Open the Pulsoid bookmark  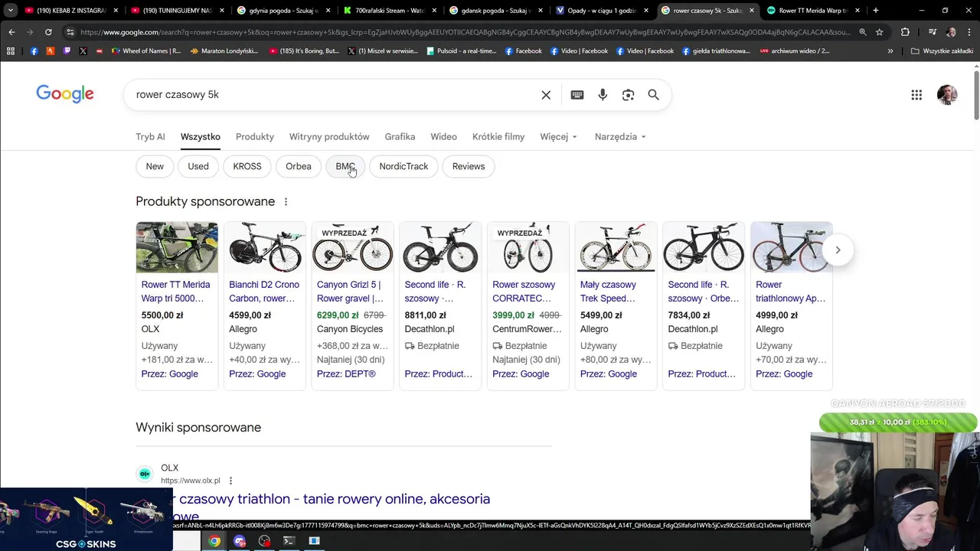pyautogui.click(x=462, y=51)
